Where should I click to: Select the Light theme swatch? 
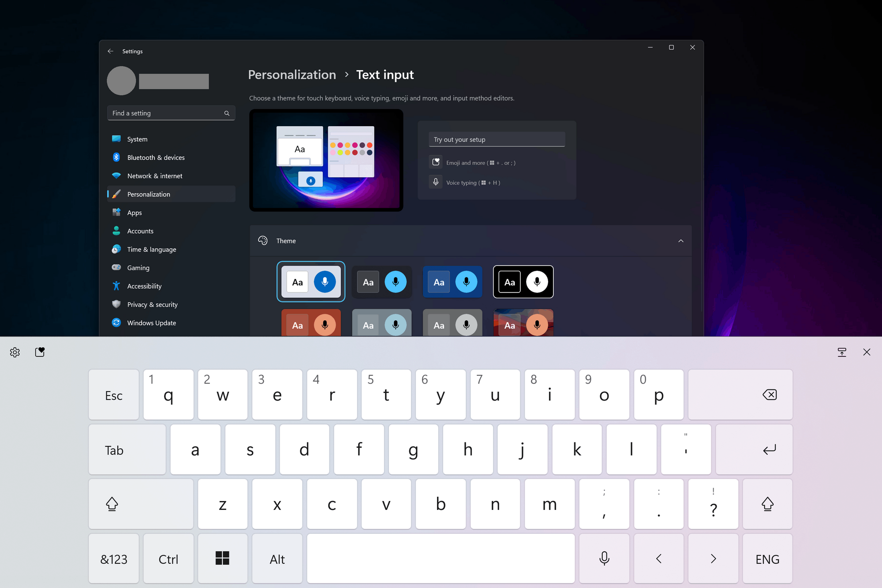(x=311, y=282)
